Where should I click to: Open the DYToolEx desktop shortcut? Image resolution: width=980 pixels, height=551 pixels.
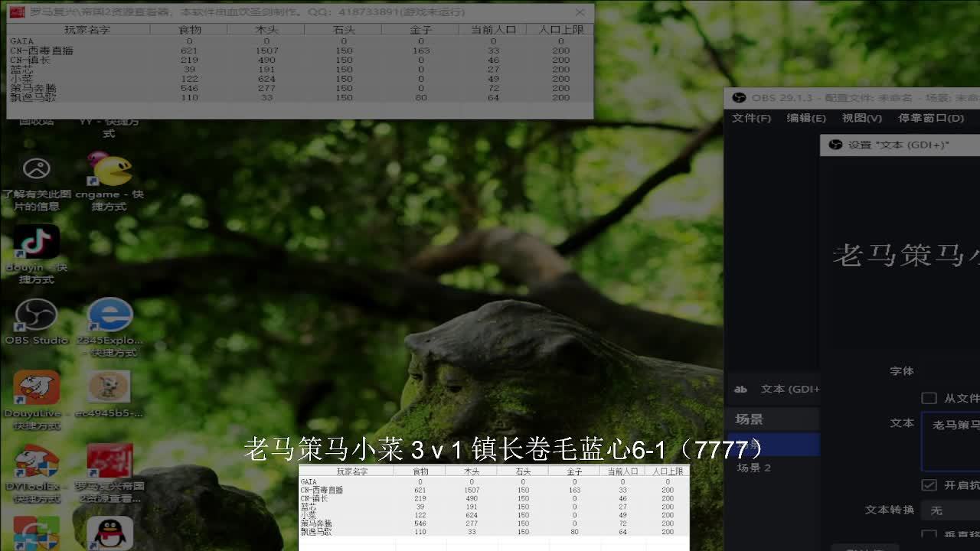click(36, 461)
